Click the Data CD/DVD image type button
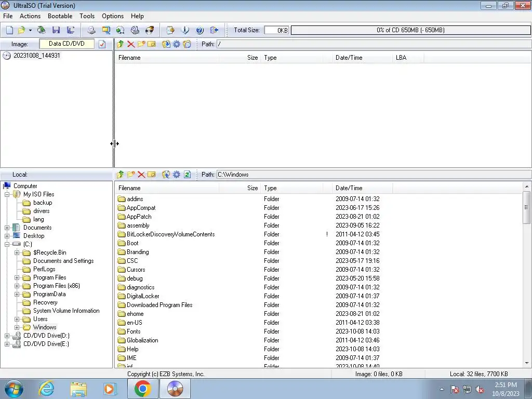This screenshot has width=532, height=399. click(x=67, y=44)
